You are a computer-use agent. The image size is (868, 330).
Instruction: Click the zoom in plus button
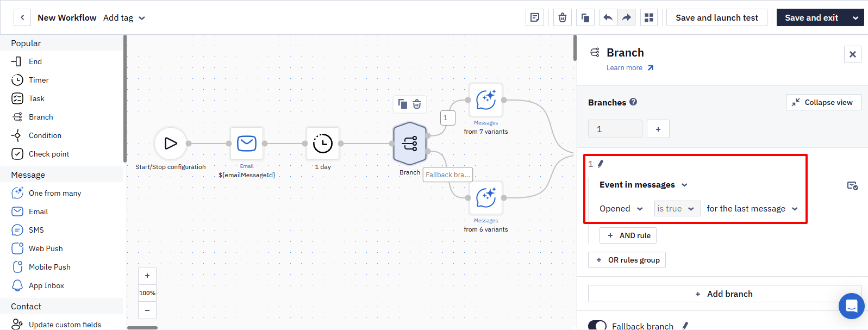pyautogui.click(x=147, y=276)
